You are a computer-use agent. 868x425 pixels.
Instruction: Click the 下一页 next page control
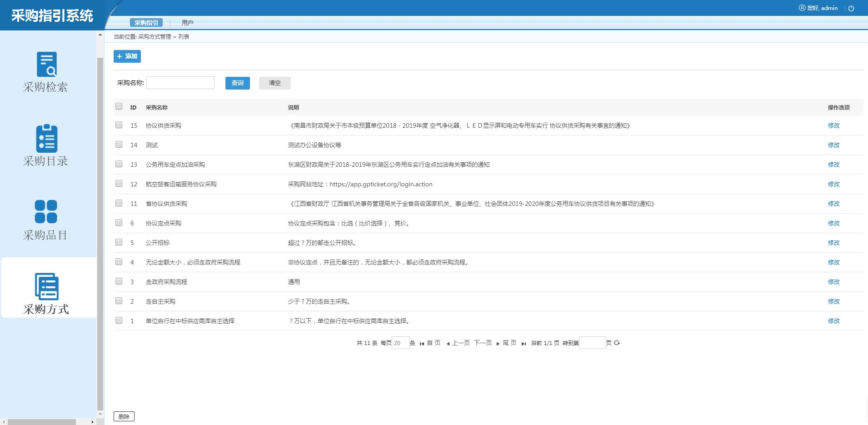(x=483, y=343)
